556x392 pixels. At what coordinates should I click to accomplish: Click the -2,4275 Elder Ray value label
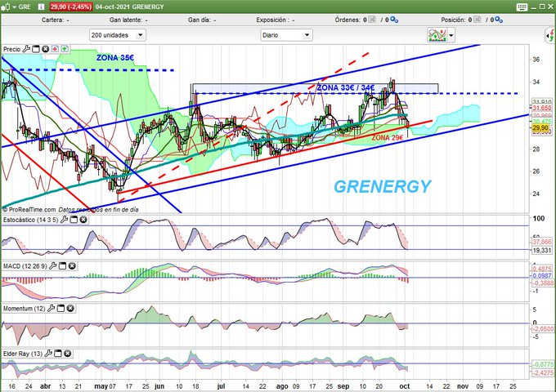[x=542, y=373]
